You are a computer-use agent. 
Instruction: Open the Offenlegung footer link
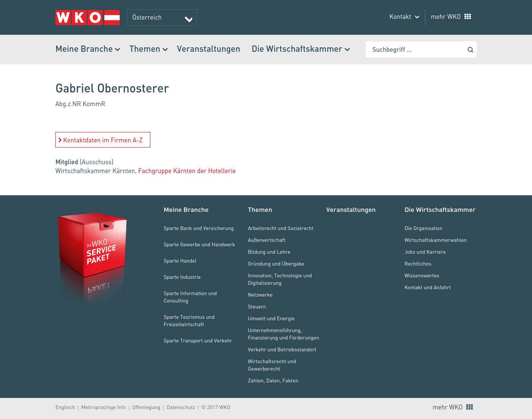pos(146,407)
